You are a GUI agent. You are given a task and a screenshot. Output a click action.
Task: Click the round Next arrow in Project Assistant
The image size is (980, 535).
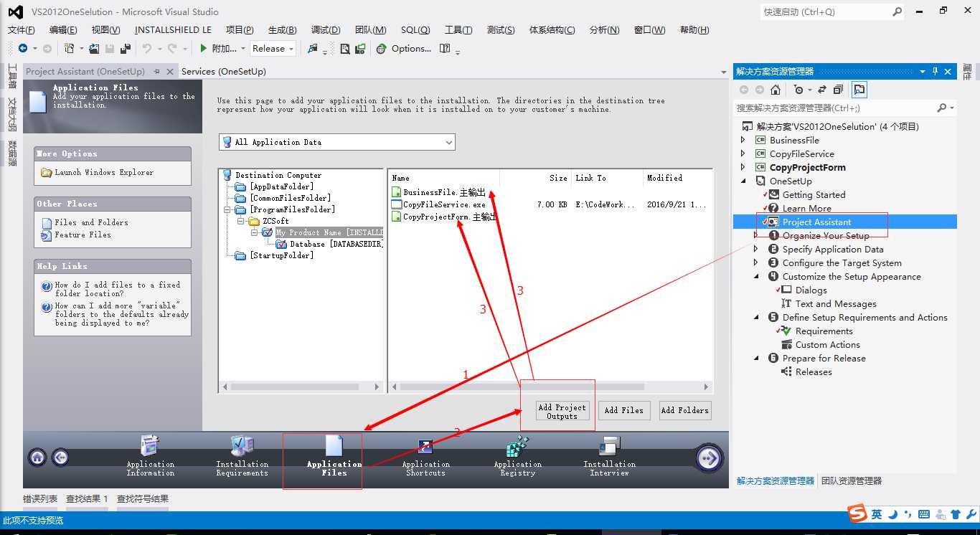[x=709, y=458]
